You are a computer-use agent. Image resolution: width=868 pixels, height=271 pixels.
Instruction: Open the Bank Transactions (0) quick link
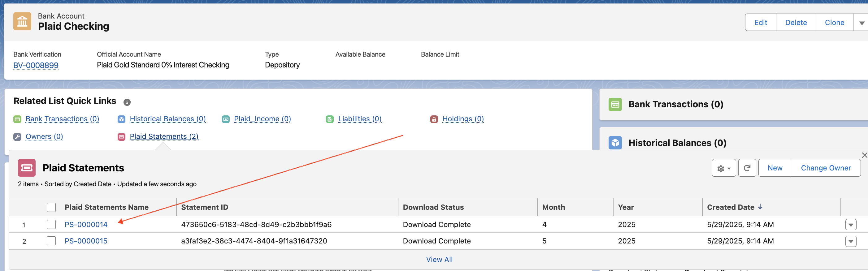(x=62, y=119)
